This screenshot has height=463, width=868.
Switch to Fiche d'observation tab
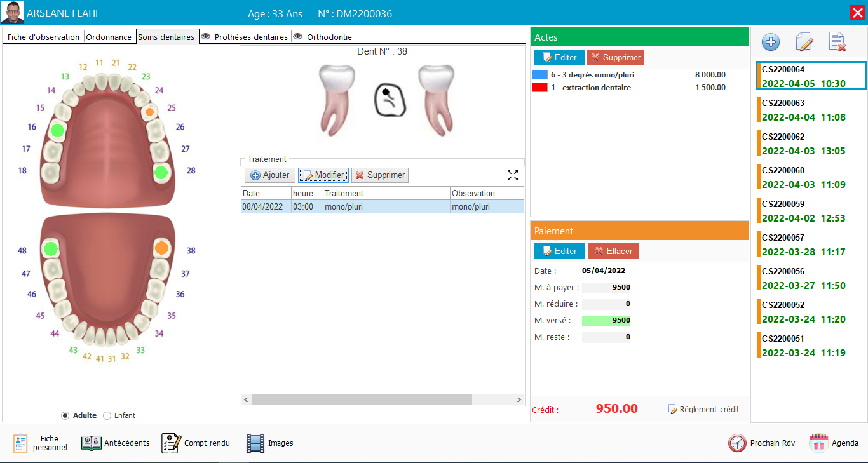(43, 37)
